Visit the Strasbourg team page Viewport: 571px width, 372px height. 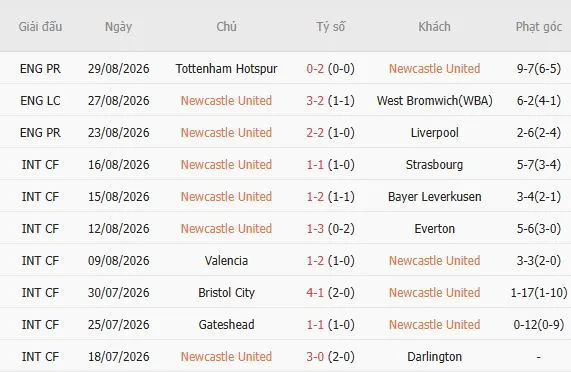pos(434,165)
